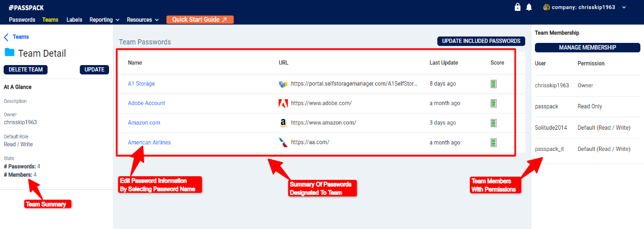This screenshot has height=229, width=644.
Task: Click UPDATE INCLUDED PASSWORDS button
Action: tap(481, 41)
